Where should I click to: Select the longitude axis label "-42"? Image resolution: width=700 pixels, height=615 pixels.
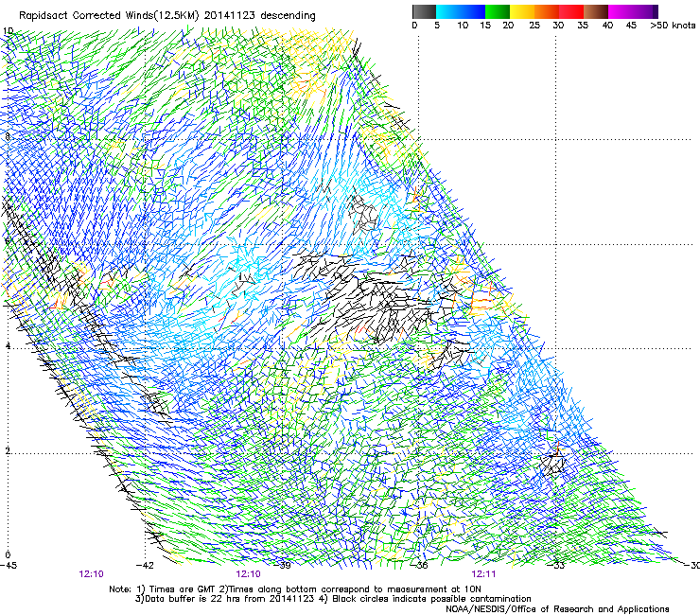[145, 566]
